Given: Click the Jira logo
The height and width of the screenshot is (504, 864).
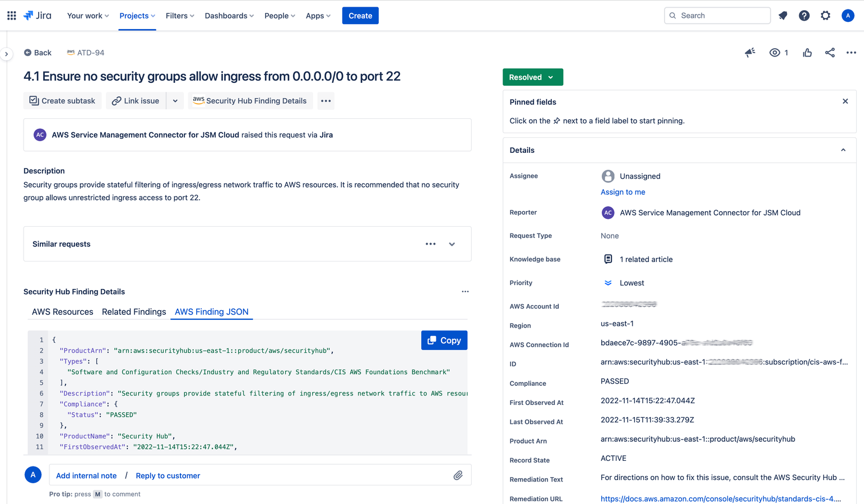Looking at the screenshot, I should coord(38,16).
